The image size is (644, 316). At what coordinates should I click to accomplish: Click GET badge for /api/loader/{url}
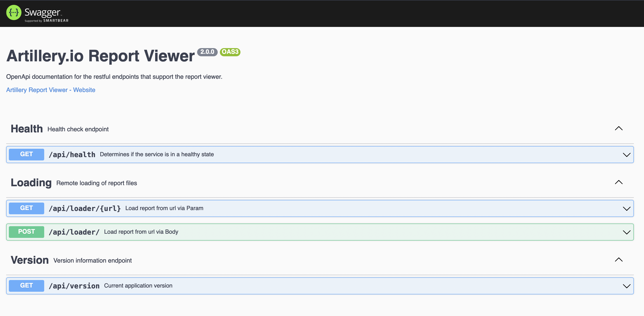tap(26, 208)
